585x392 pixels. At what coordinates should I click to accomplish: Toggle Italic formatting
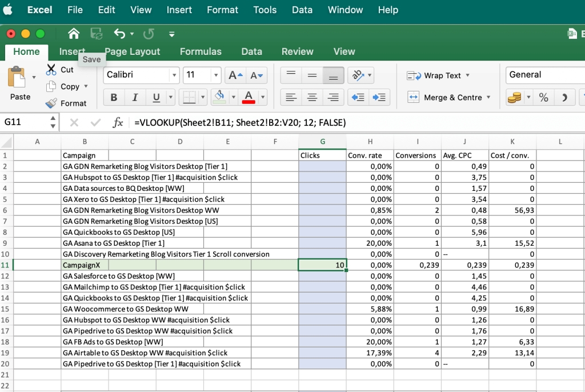[135, 98]
